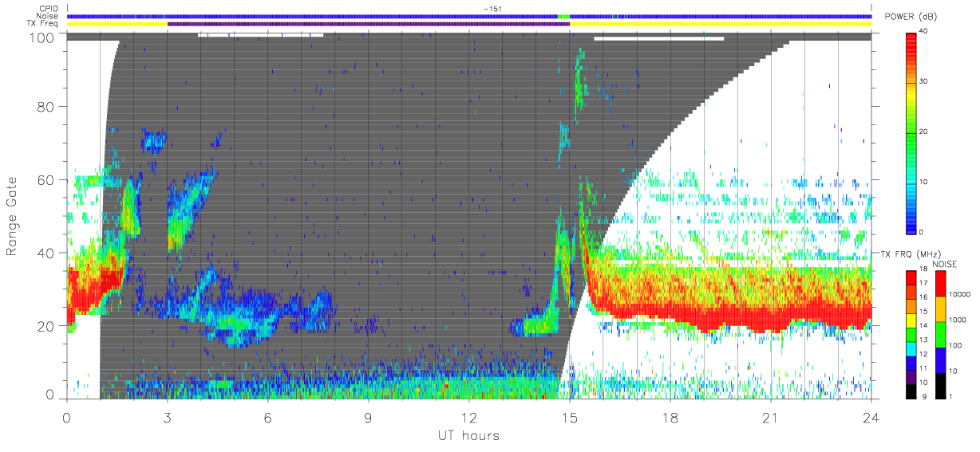The height and width of the screenshot is (452, 980).
Task: Click the 9 label on the UT hours axis
Action: 369,417
